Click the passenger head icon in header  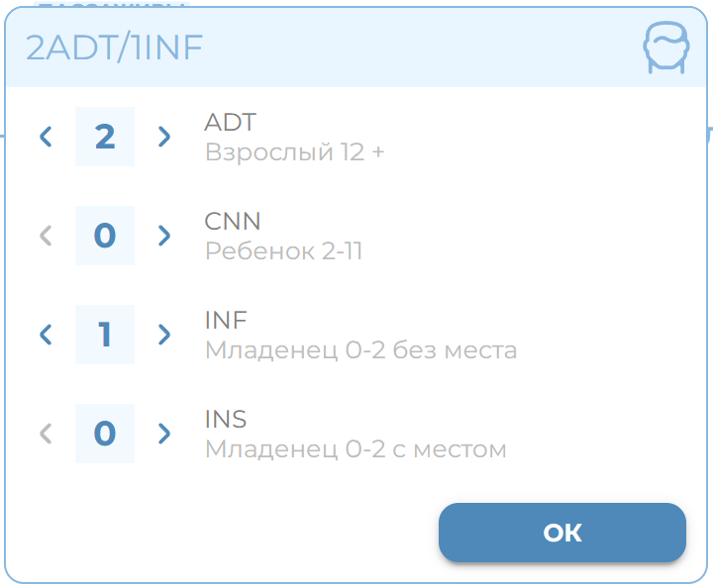click(x=665, y=49)
